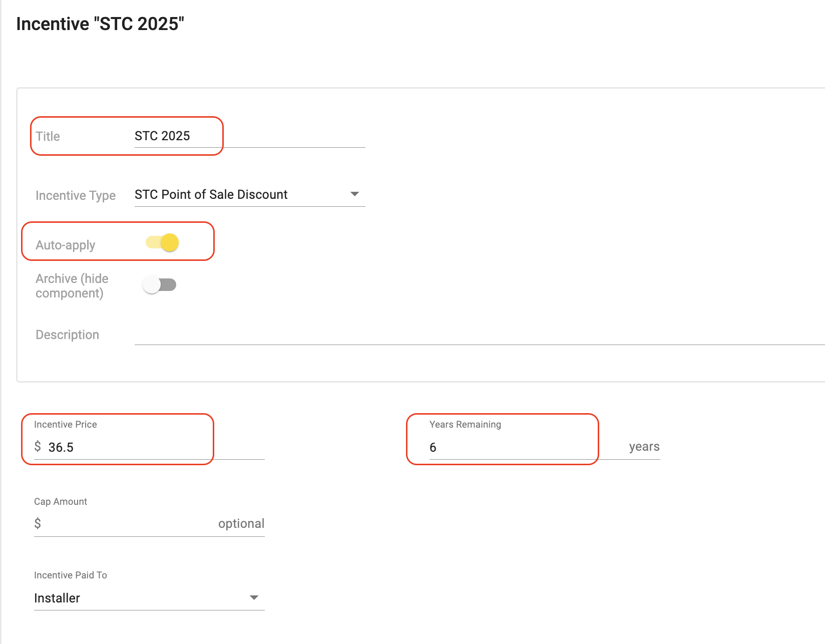Click the Years Remaining field showing 6
The image size is (825, 644).
click(x=545, y=447)
